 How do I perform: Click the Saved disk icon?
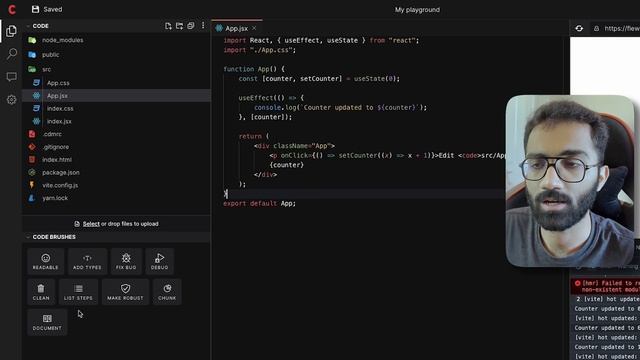[x=36, y=9]
